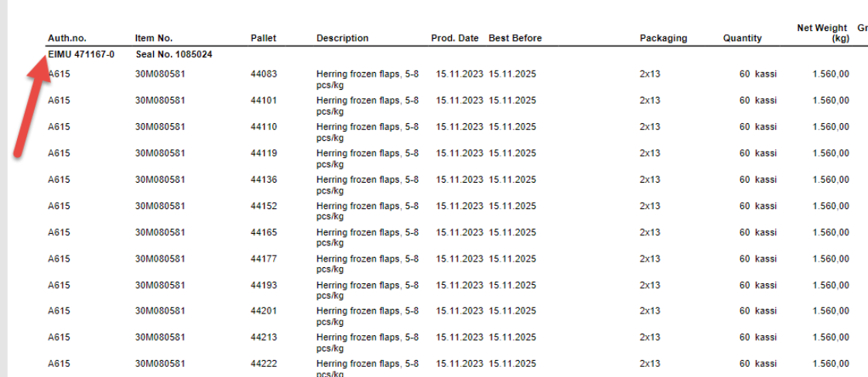This screenshot has width=868, height=377.
Task: Select the Pallet column header
Action: pos(263,38)
